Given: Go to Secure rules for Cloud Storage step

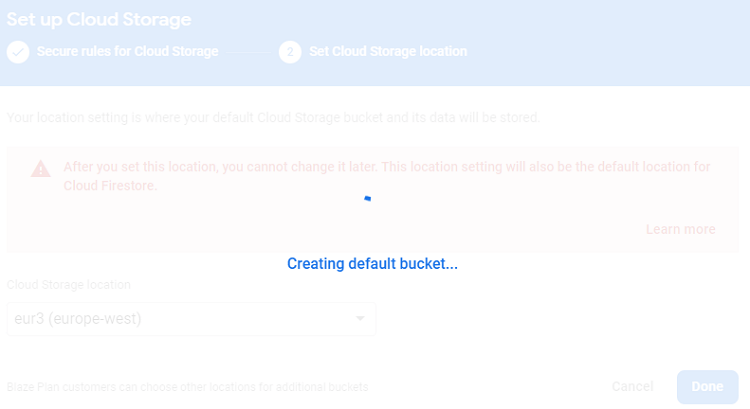Looking at the screenshot, I should click(128, 52).
